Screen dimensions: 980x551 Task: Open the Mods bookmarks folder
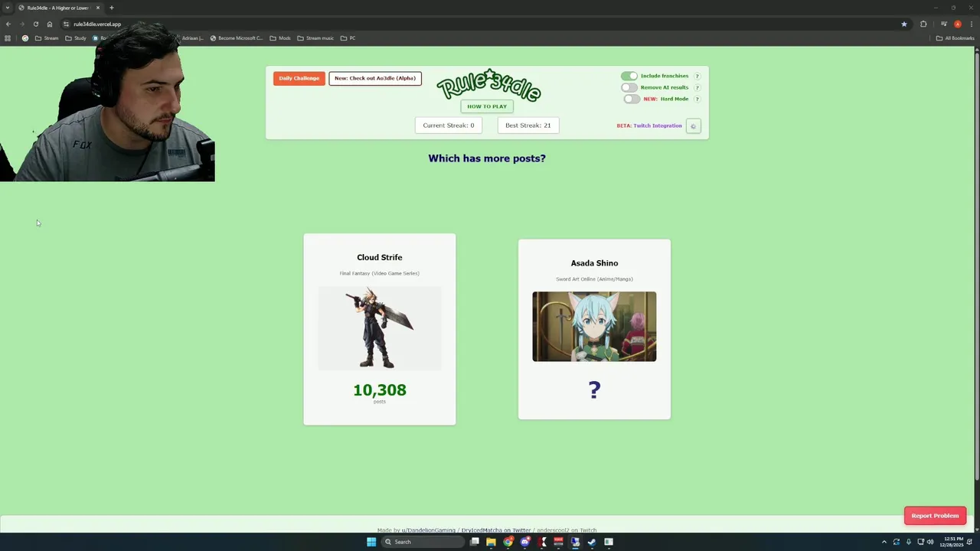pos(280,37)
